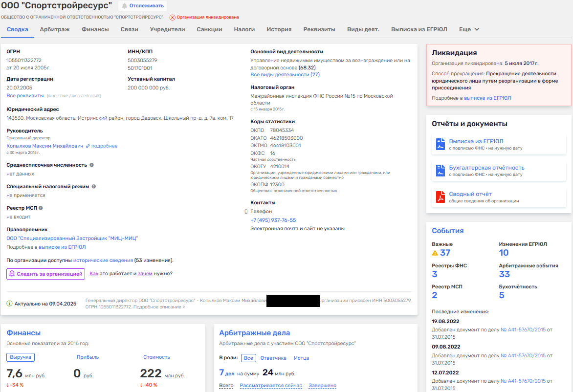Click the bell icon in Следить за организацией
The image size is (573, 392).
tap(12, 274)
